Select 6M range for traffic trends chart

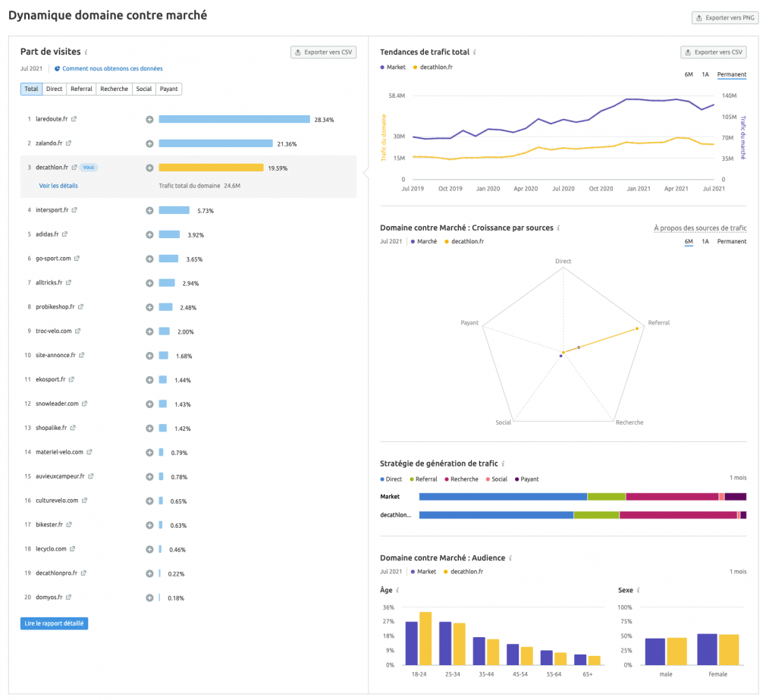click(x=689, y=75)
